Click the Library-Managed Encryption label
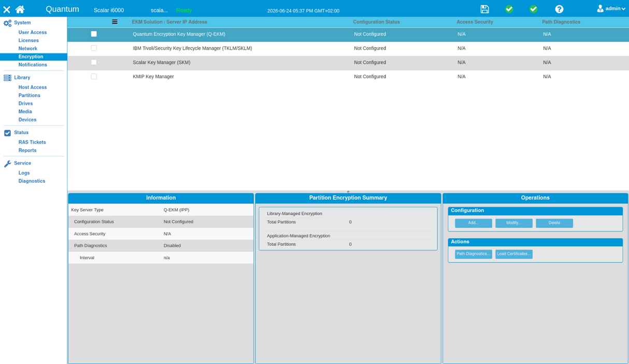Image resolution: width=629 pixels, height=364 pixels. tap(294, 213)
